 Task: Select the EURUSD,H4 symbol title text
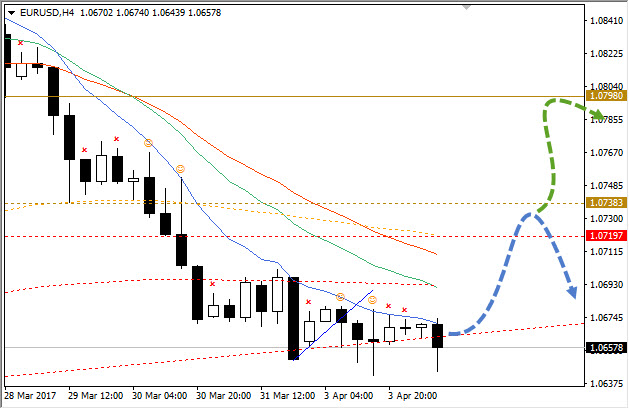click(47, 13)
